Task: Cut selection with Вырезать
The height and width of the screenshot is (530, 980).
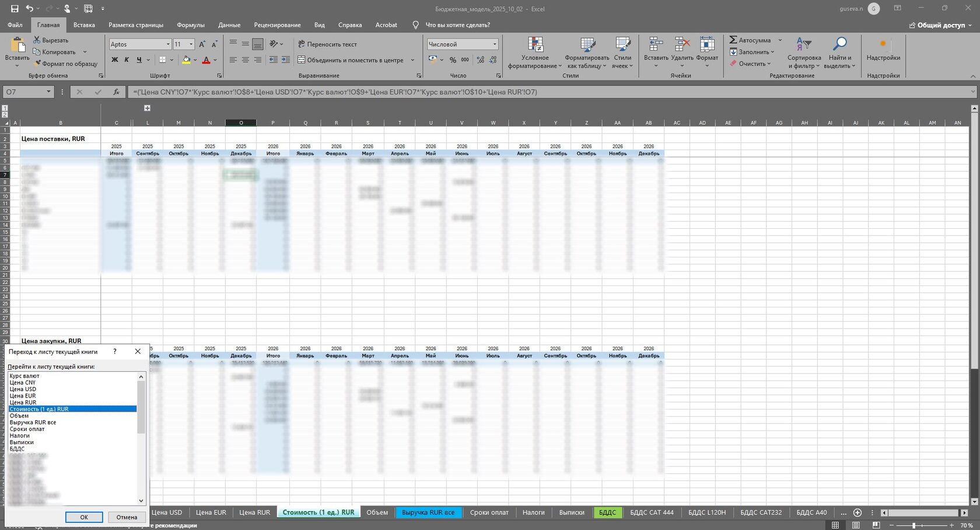Action: coord(51,40)
